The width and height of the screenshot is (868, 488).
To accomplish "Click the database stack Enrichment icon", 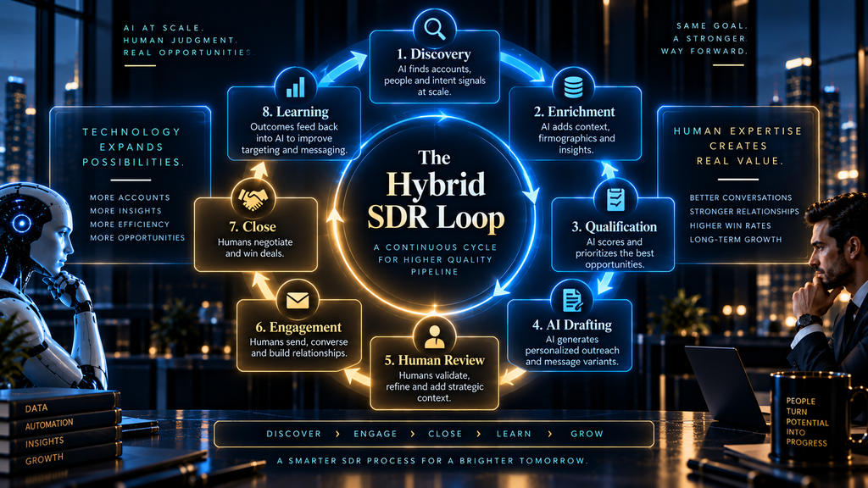I will [x=573, y=87].
